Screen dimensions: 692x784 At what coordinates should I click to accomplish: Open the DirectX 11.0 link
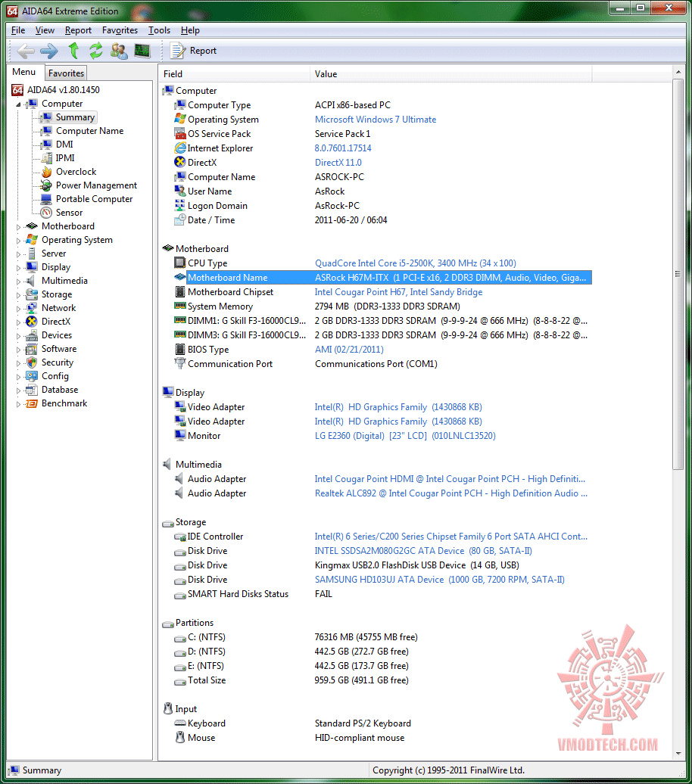[x=338, y=163]
